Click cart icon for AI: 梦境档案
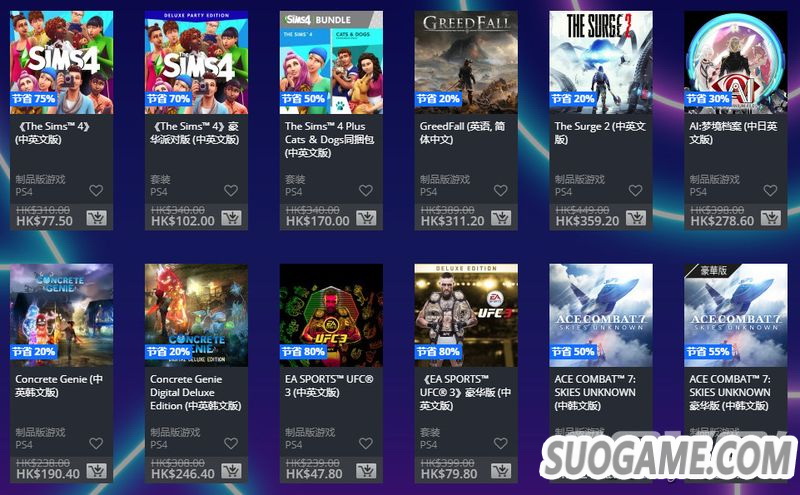The image size is (800, 495). pos(770,218)
